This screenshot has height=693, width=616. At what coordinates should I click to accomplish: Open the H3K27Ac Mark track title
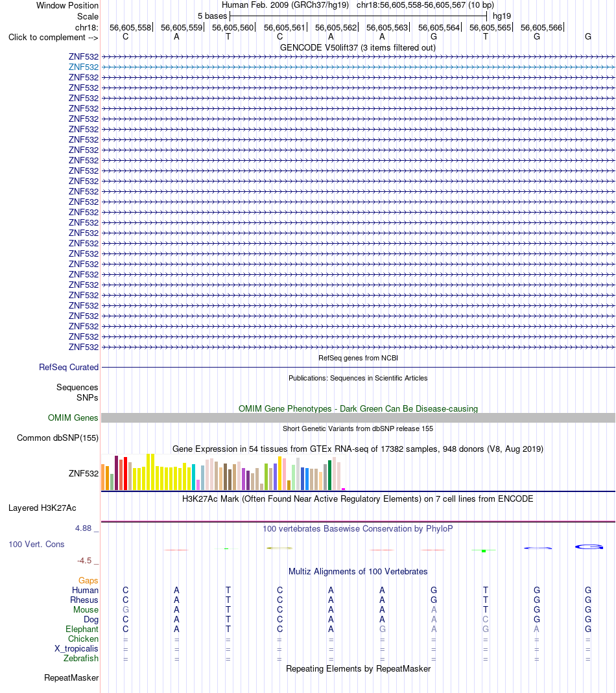click(358, 499)
